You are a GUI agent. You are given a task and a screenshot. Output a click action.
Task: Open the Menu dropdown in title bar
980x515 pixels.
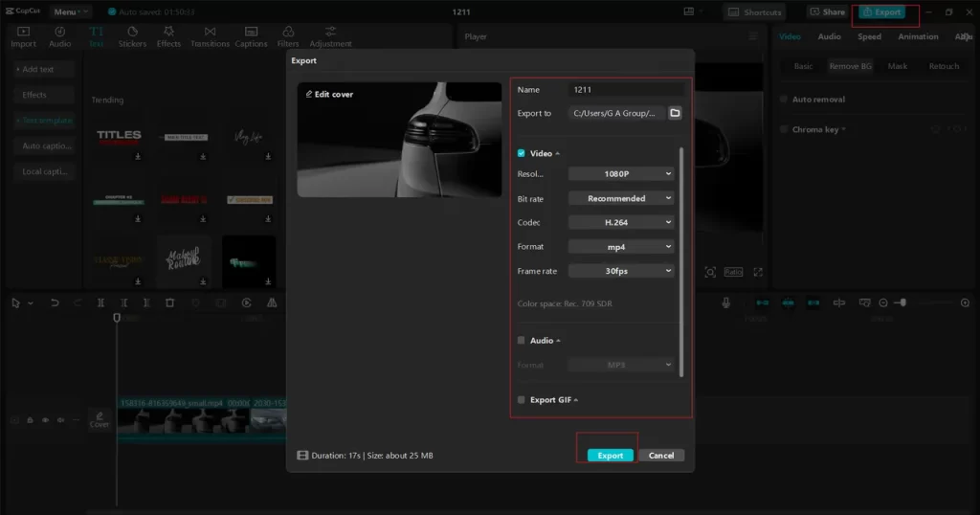[x=71, y=12]
